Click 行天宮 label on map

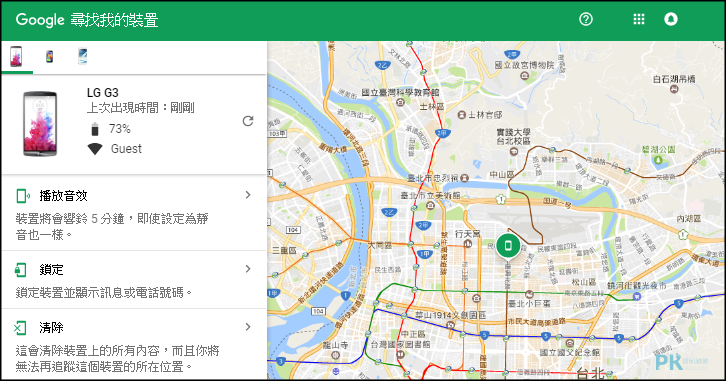point(468,234)
